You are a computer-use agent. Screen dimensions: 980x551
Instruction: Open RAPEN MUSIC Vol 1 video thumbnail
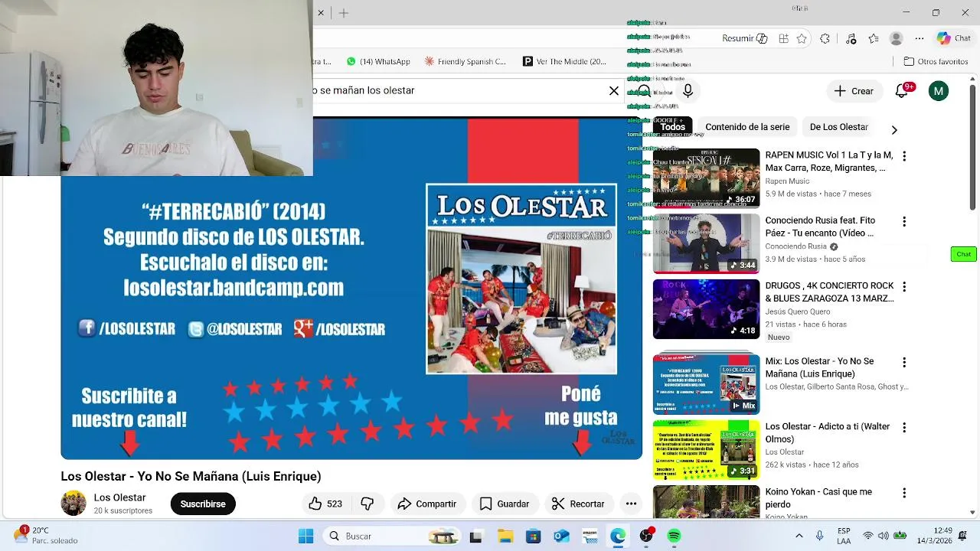coord(706,178)
